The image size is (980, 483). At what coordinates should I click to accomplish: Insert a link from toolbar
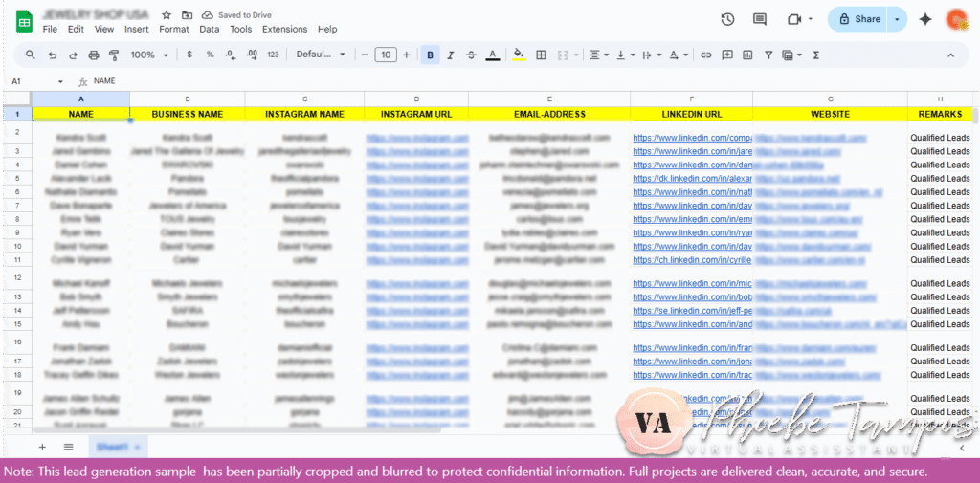pyautogui.click(x=705, y=55)
